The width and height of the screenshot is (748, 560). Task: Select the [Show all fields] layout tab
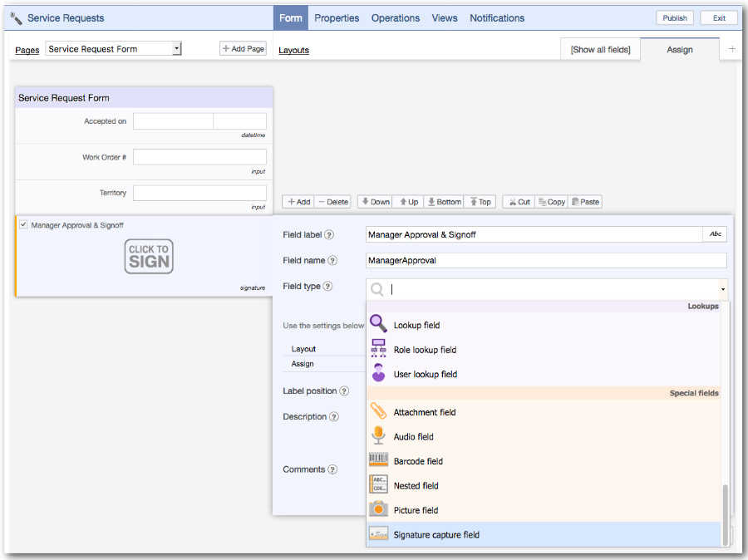(x=601, y=50)
